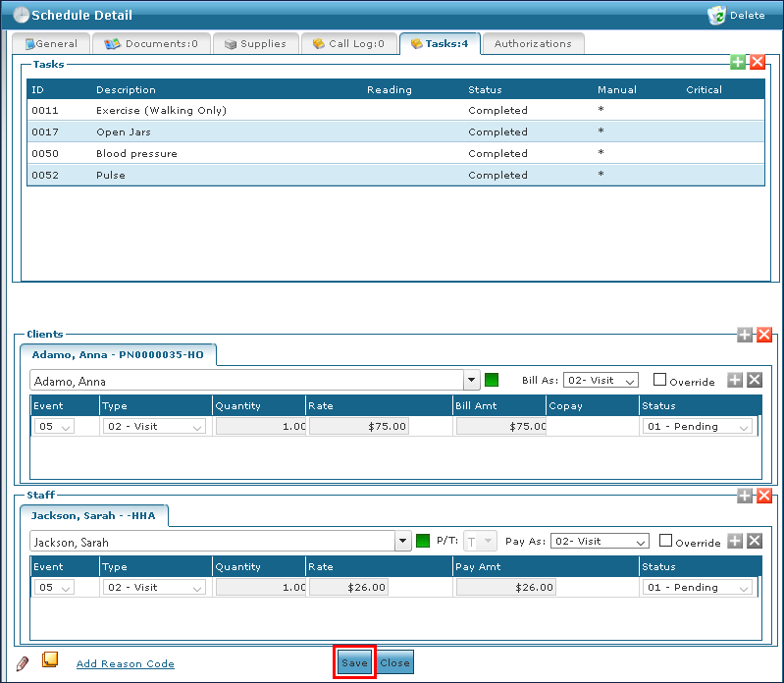Viewport: 784px width, 683px height.
Task: Click green plus icon to add task
Action: (x=738, y=62)
